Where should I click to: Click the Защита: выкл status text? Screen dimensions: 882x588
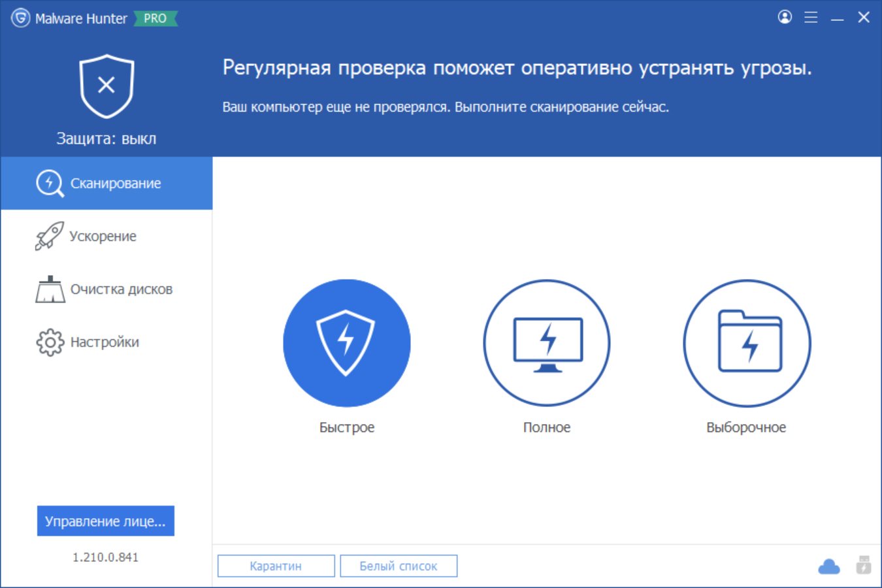coord(106,139)
